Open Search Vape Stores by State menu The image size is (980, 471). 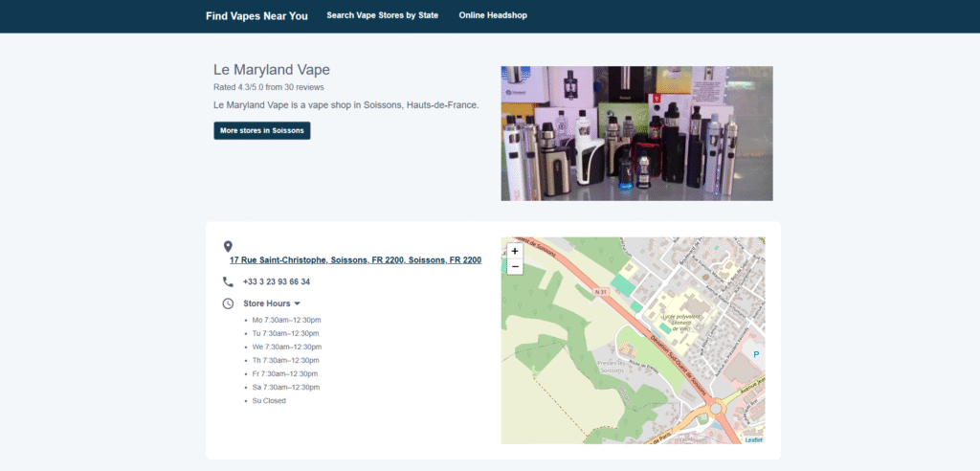click(383, 15)
